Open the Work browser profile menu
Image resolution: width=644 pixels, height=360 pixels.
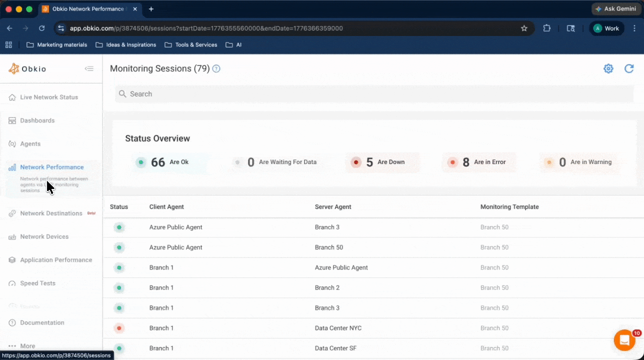pos(606,28)
